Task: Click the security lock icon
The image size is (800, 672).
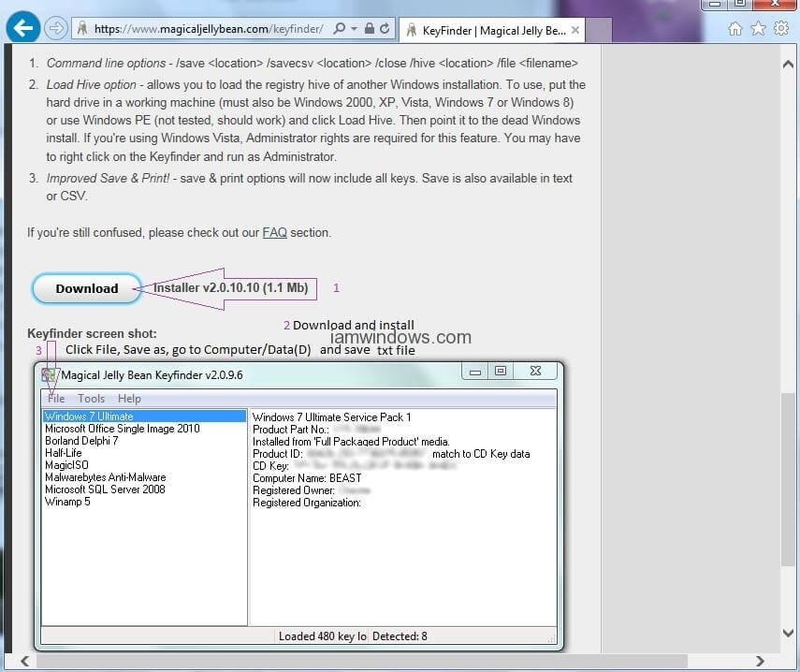Action: coord(370,29)
